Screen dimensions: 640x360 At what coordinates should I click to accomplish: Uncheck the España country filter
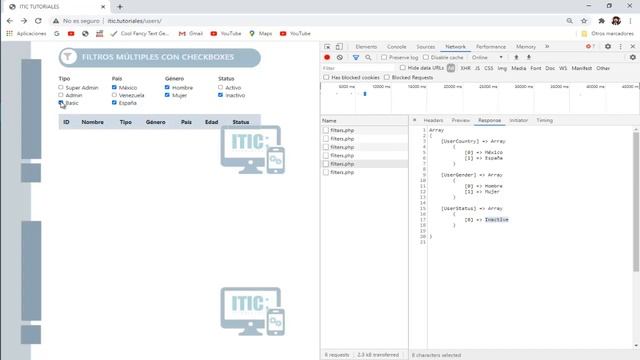pos(114,103)
